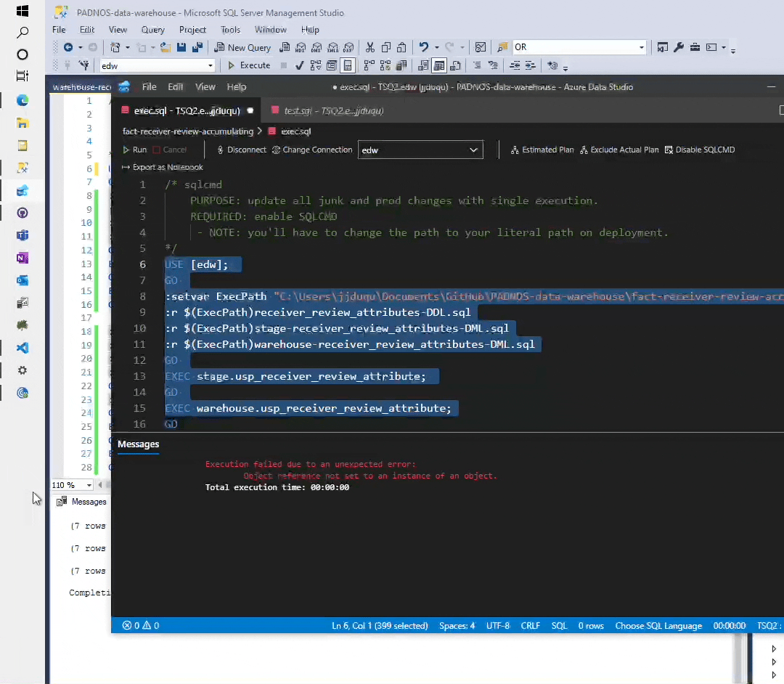The image size is (784, 684).
Task: Open the SSMS Tools menu
Action: [231, 30]
